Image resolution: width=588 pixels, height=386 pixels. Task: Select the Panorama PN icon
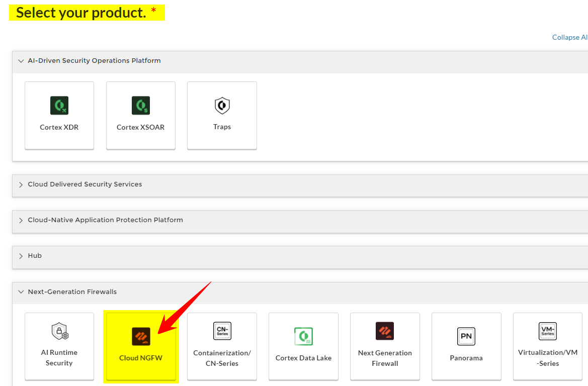tap(466, 336)
